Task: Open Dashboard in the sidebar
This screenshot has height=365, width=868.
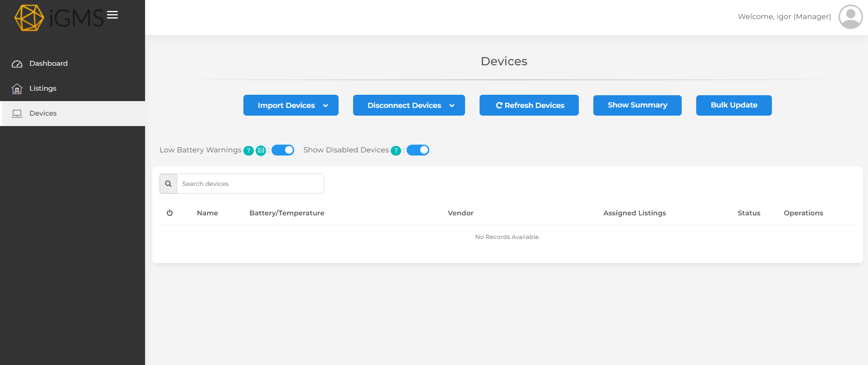Action: (48, 63)
